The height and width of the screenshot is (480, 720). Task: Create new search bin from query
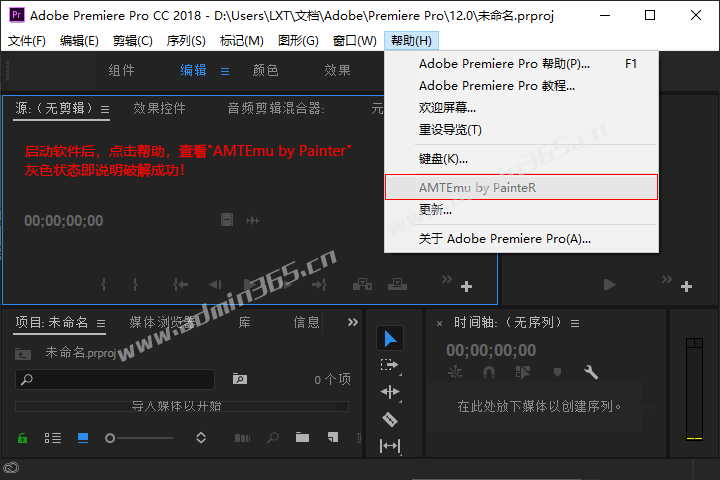[x=240, y=379]
